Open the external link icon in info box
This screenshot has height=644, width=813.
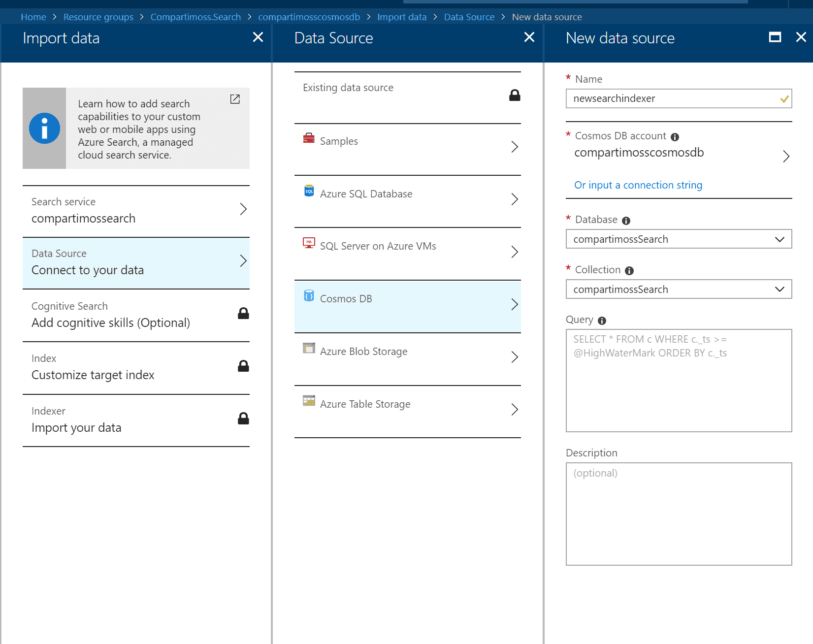235,99
